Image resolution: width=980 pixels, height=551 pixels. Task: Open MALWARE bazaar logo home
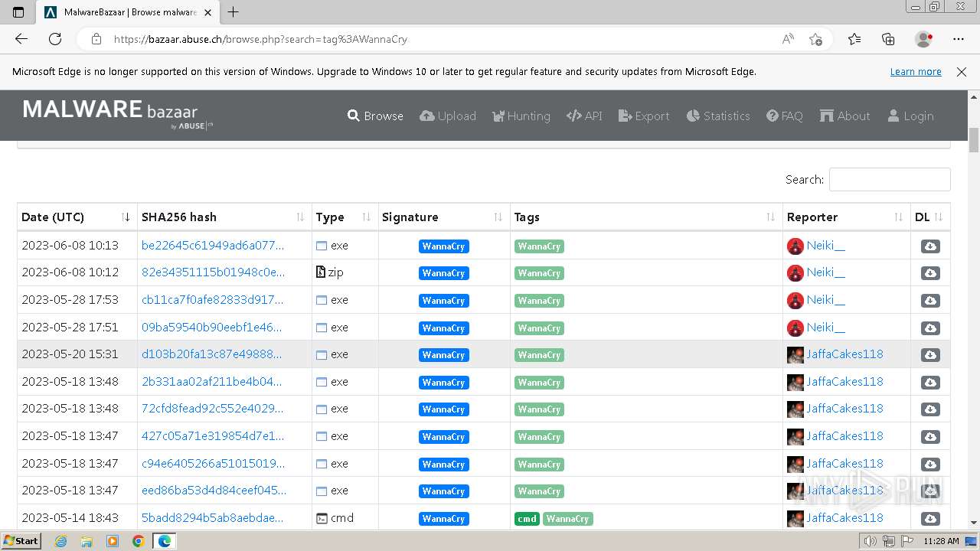(x=118, y=113)
